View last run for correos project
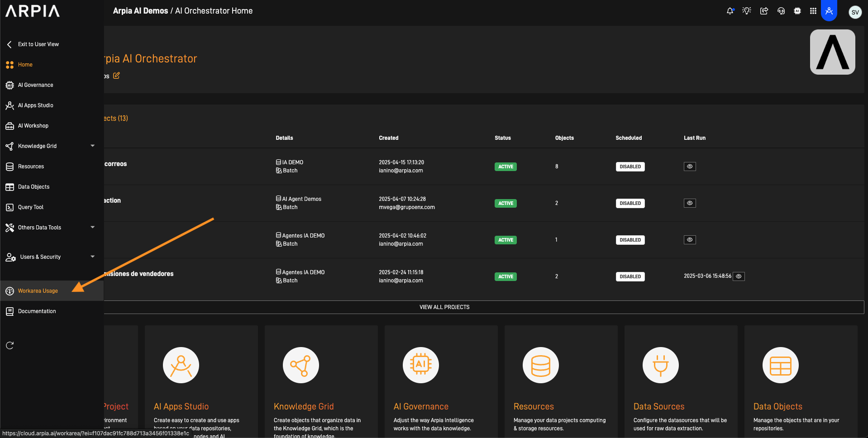Viewport: 868px width, 438px height. [x=690, y=167]
